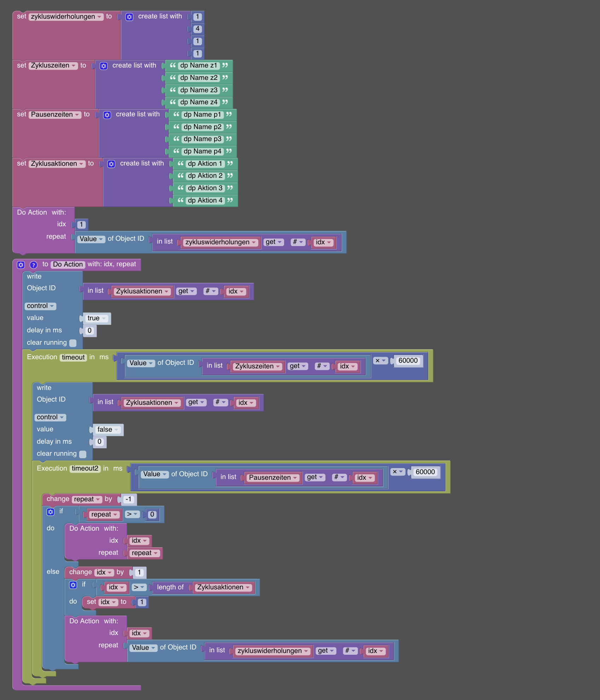Open comparison operator dropdown after 'repeat'

click(x=133, y=514)
